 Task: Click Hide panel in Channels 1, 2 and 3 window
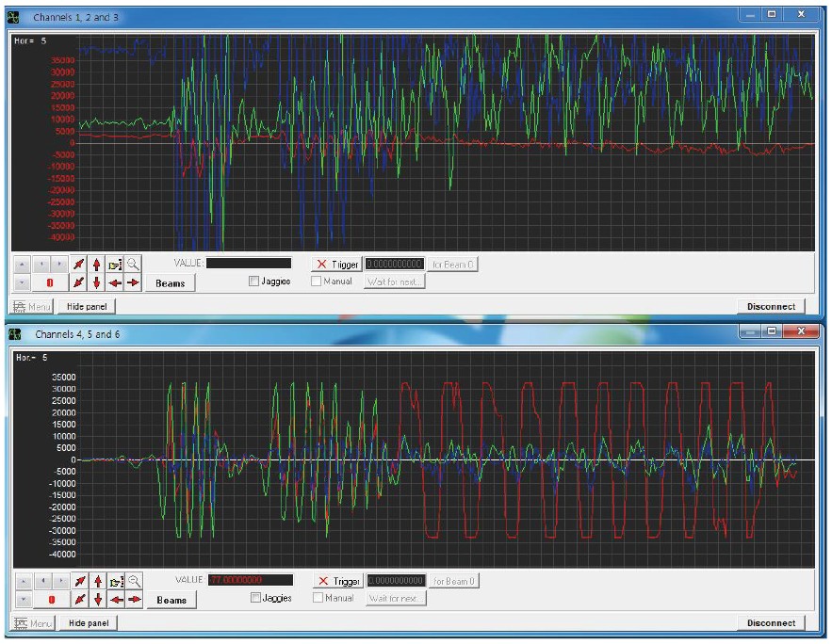[x=87, y=306]
